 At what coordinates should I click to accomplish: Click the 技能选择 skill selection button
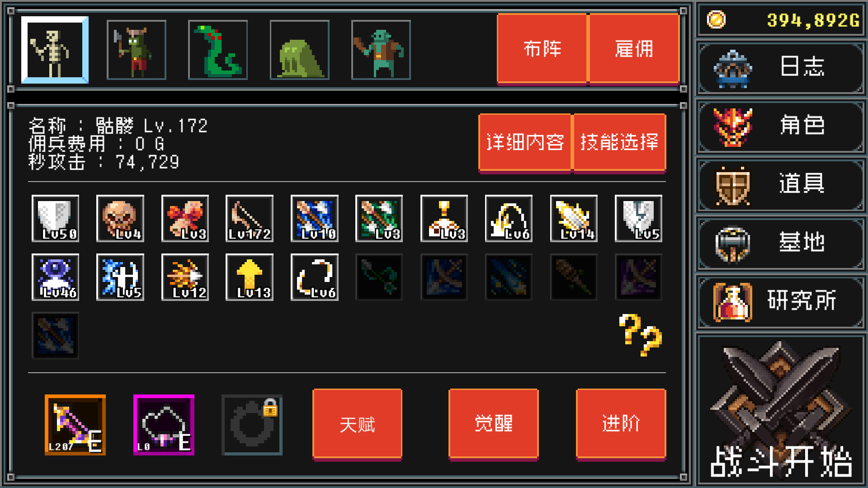tap(619, 143)
